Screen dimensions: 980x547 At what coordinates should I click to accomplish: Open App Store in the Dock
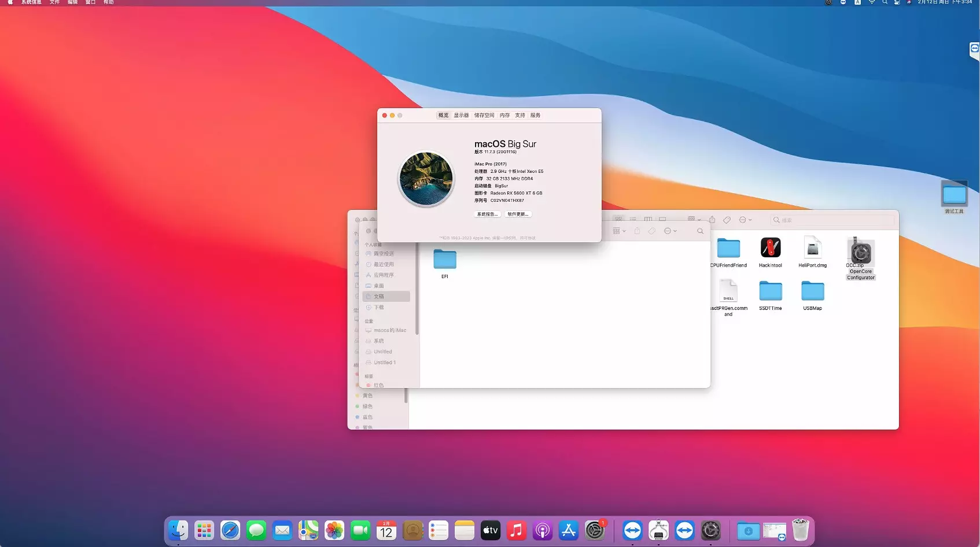[568, 530]
